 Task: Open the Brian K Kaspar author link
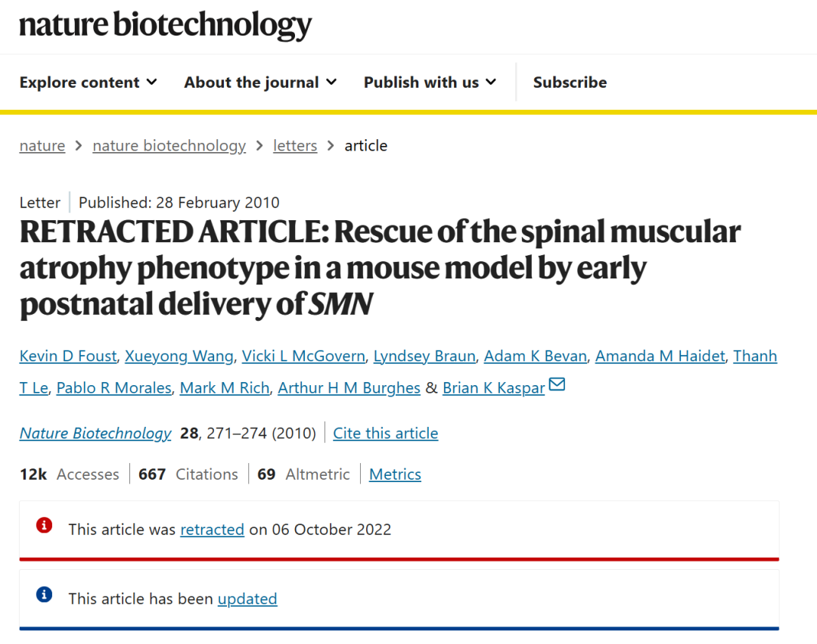(x=493, y=388)
